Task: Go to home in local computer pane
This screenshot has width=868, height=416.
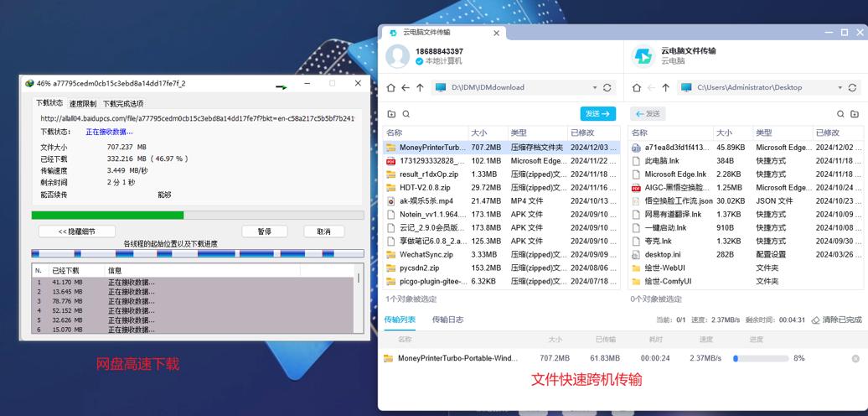Action: pyautogui.click(x=390, y=87)
